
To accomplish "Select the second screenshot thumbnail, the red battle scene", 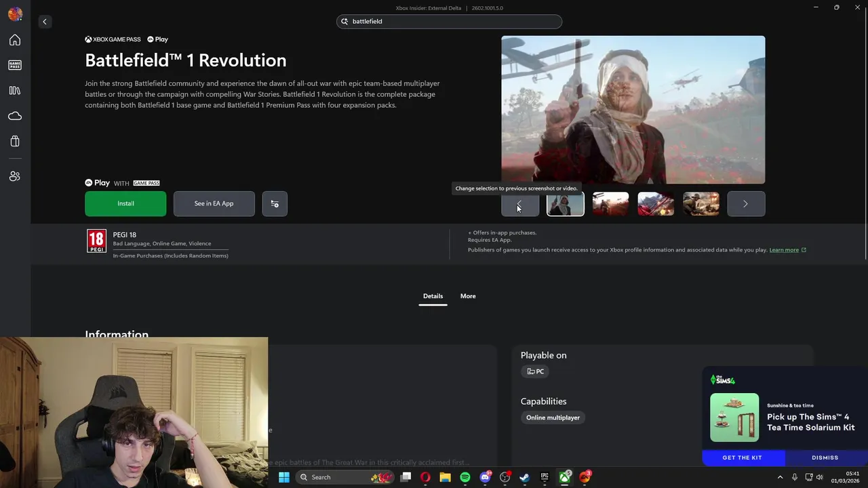I will click(610, 204).
